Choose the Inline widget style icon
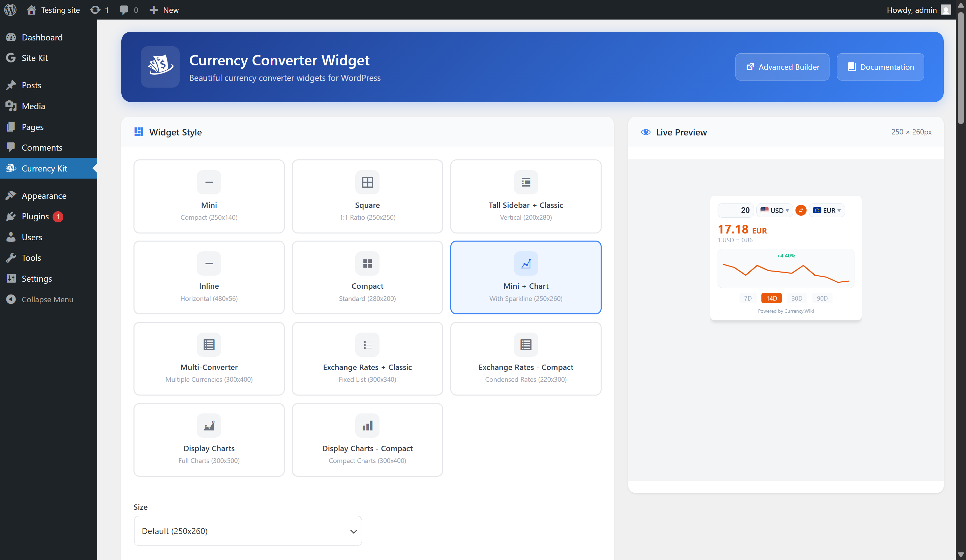The width and height of the screenshot is (966, 560). (x=209, y=263)
